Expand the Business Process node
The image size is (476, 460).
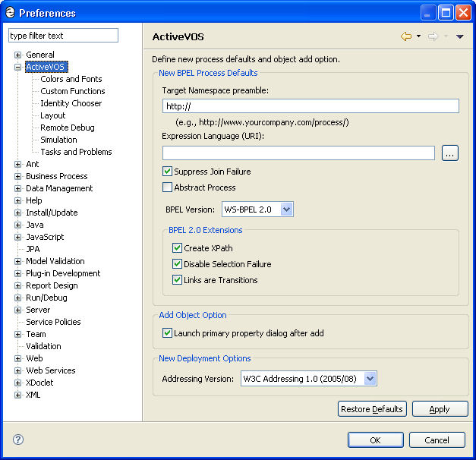point(18,176)
